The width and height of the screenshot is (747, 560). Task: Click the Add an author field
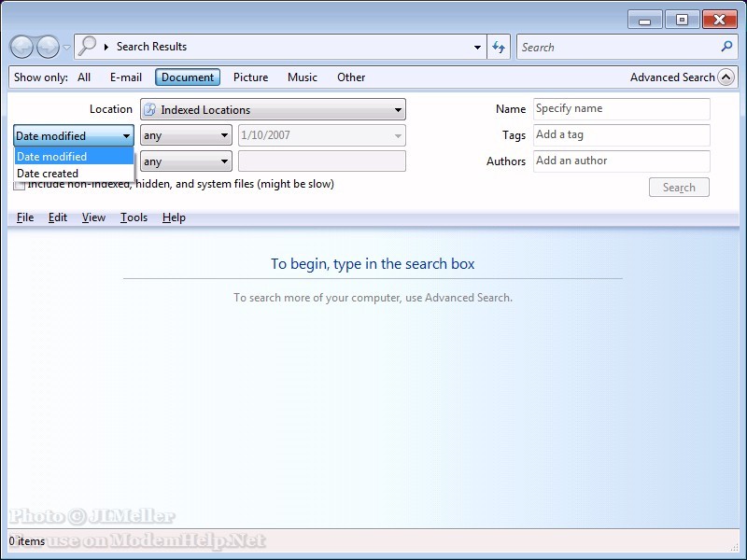(x=622, y=161)
